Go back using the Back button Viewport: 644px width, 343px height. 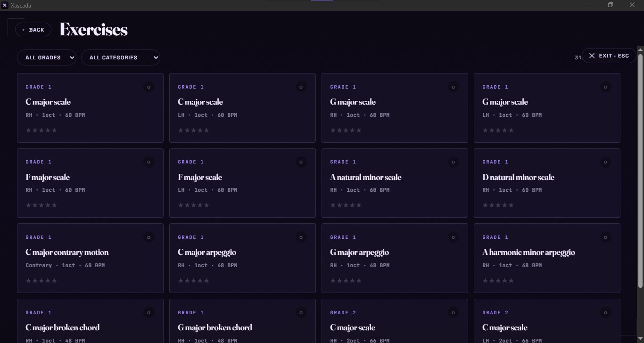(33, 30)
